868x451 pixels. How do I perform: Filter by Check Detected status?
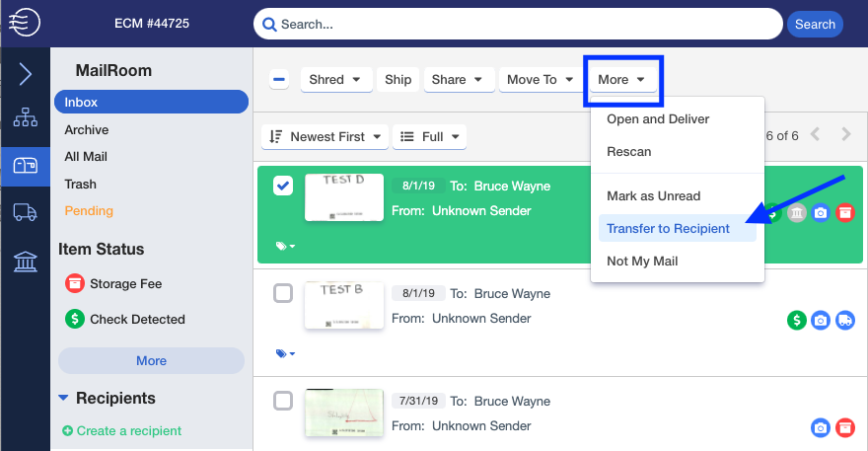[137, 319]
